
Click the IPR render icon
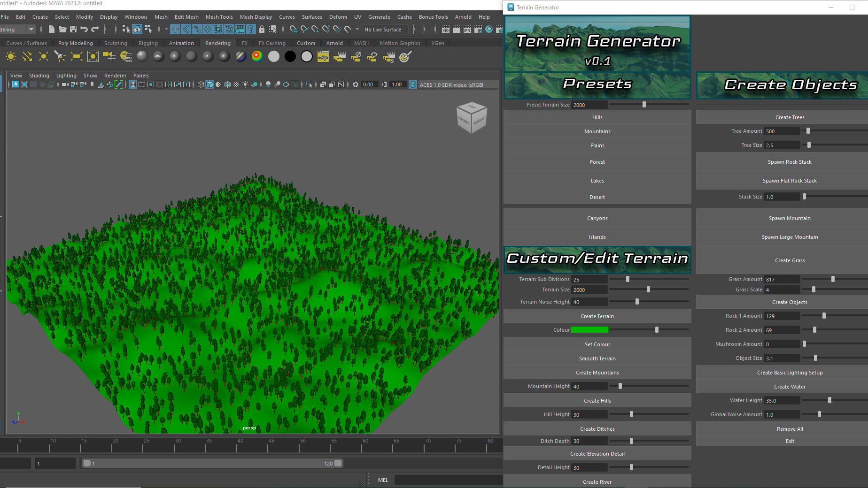[x=467, y=29]
